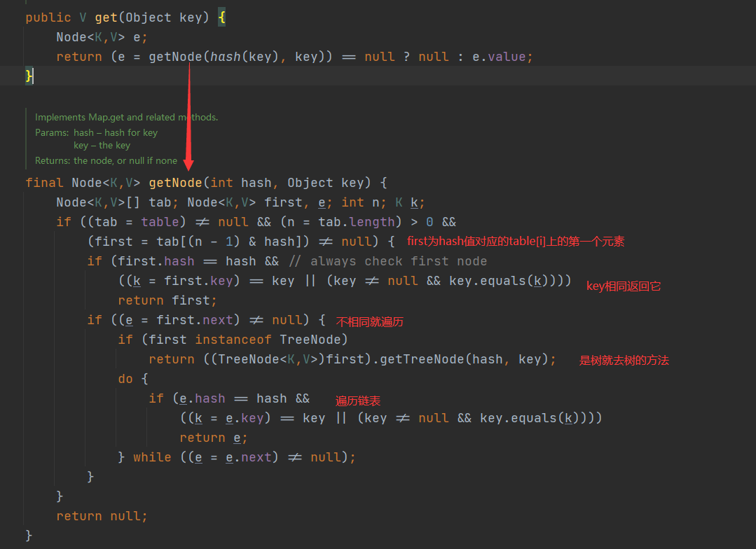Screen dimensions: 756x549
Task: Click the purple 'table' field reference
Action: point(160,222)
